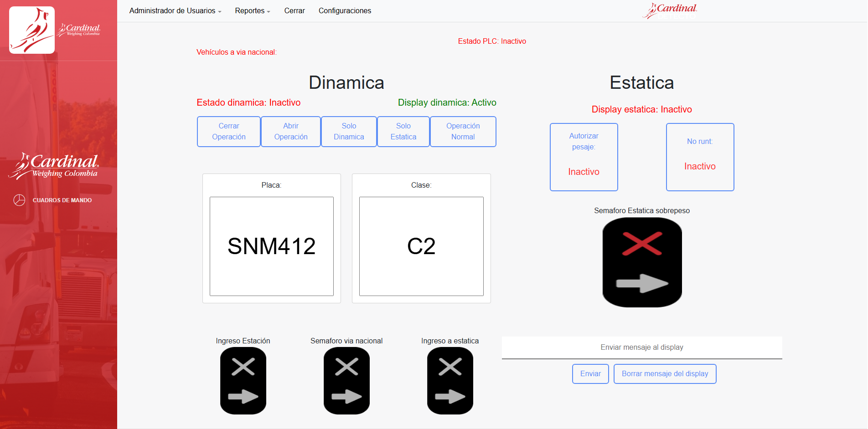868x429 pixels.
Task: Select Cerrar in the top navigation
Action: point(294,11)
